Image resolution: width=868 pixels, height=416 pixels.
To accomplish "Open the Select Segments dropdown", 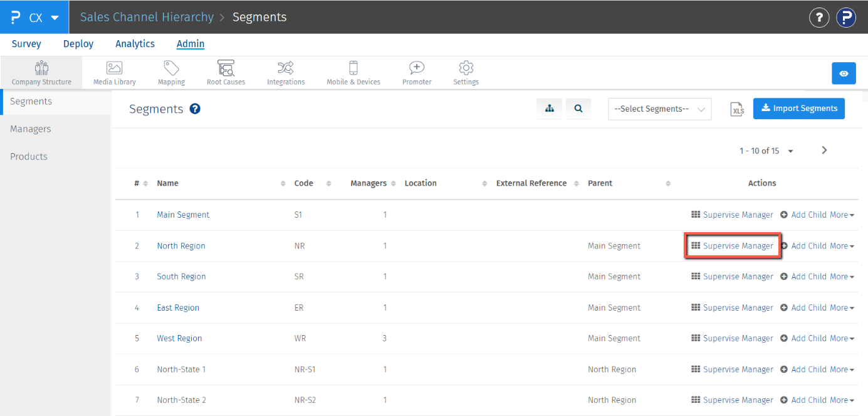I will (659, 109).
